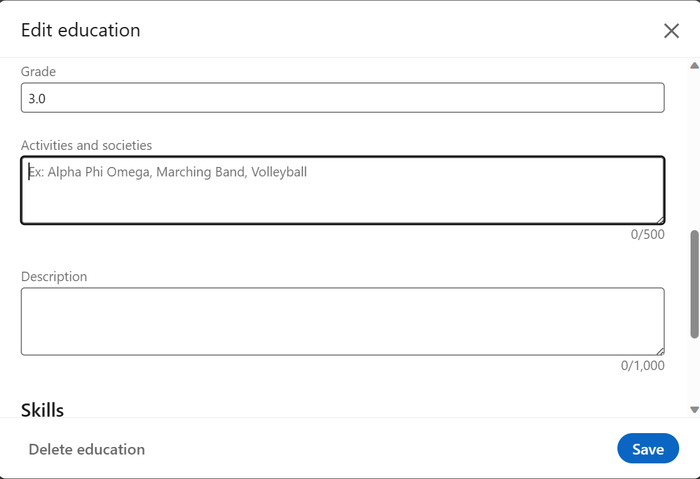The width and height of the screenshot is (700, 479).
Task: Save the education changes
Action: 648,448
